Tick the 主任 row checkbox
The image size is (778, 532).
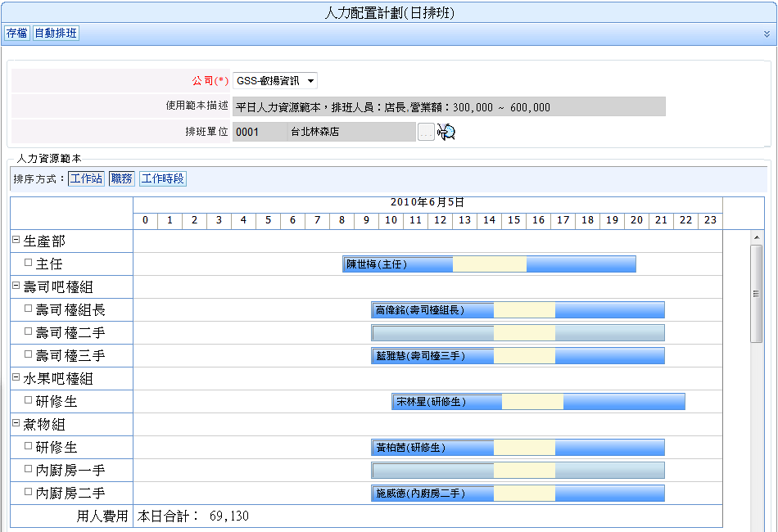(29, 264)
